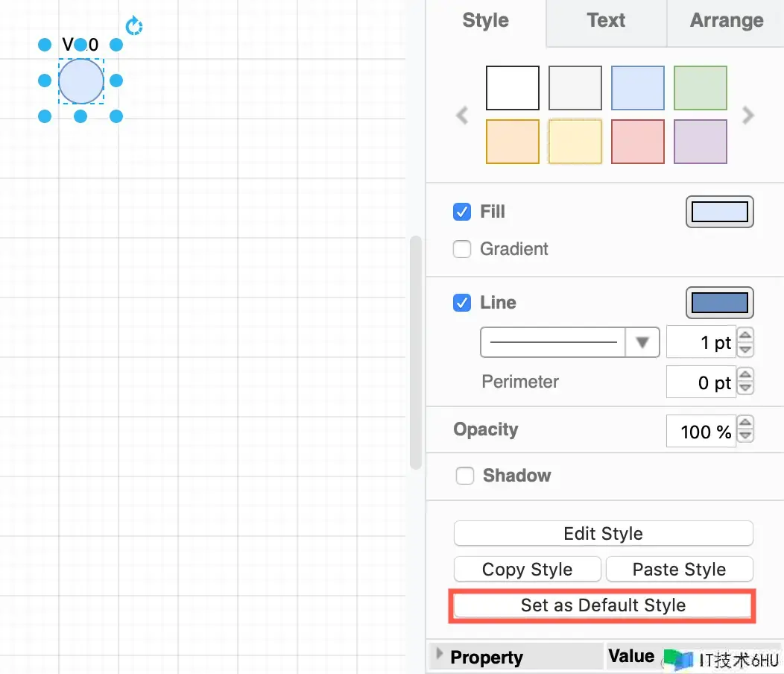Uncheck the Fill checkbox
Screen dimensions: 784x674
(x=463, y=212)
